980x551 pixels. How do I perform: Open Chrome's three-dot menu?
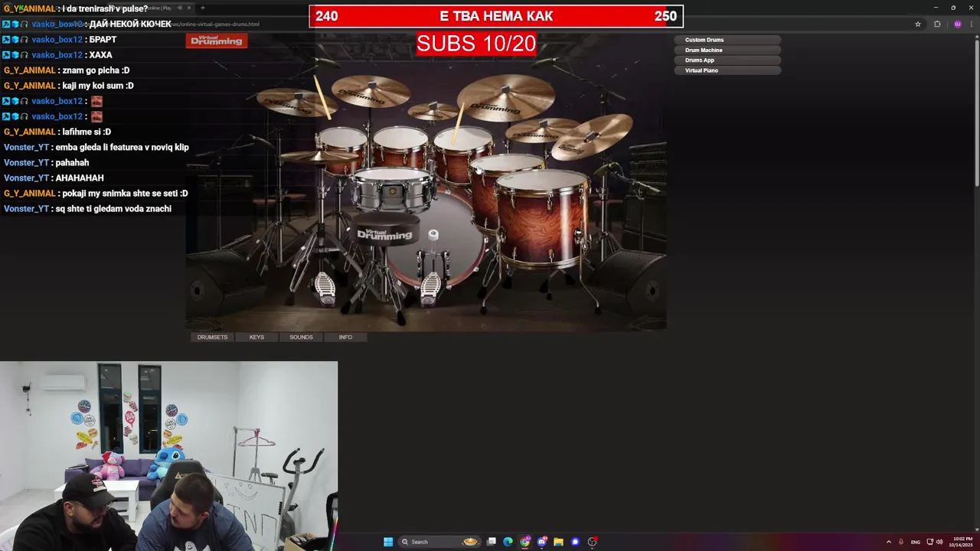click(972, 24)
